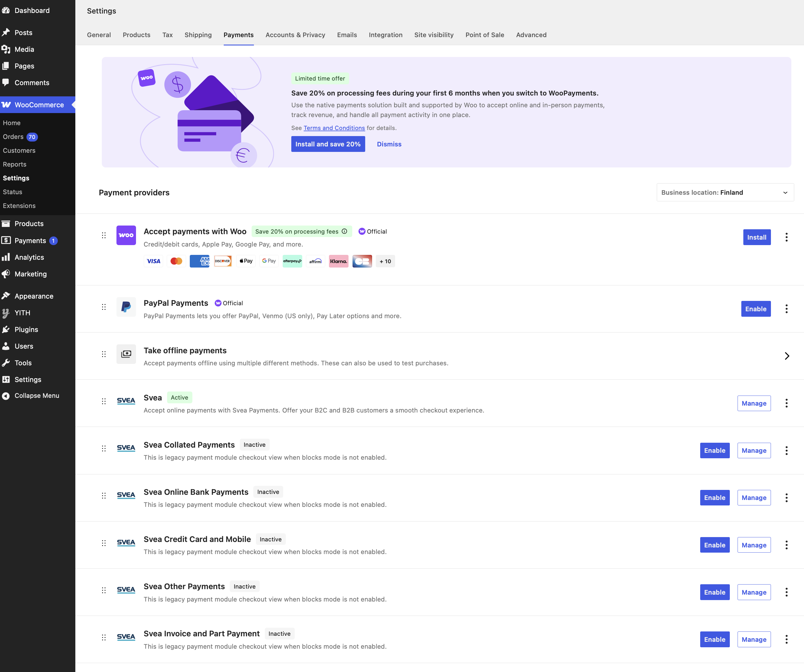Open YITH in the sidebar
804x672 pixels.
coord(22,313)
